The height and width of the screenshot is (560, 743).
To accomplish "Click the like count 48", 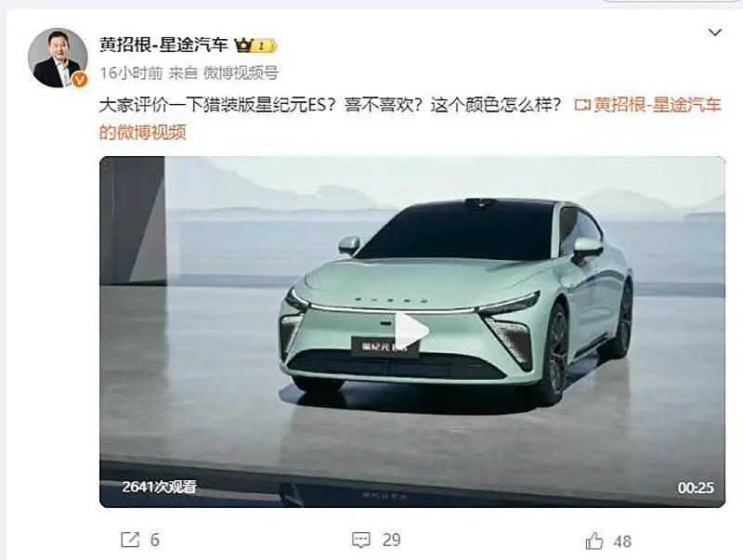I will coord(622,541).
